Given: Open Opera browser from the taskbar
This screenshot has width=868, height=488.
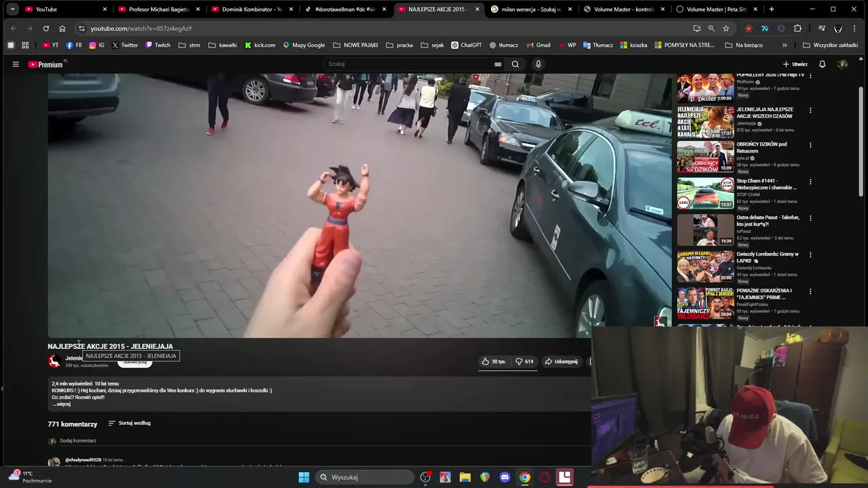Looking at the screenshot, I should coord(545,477).
